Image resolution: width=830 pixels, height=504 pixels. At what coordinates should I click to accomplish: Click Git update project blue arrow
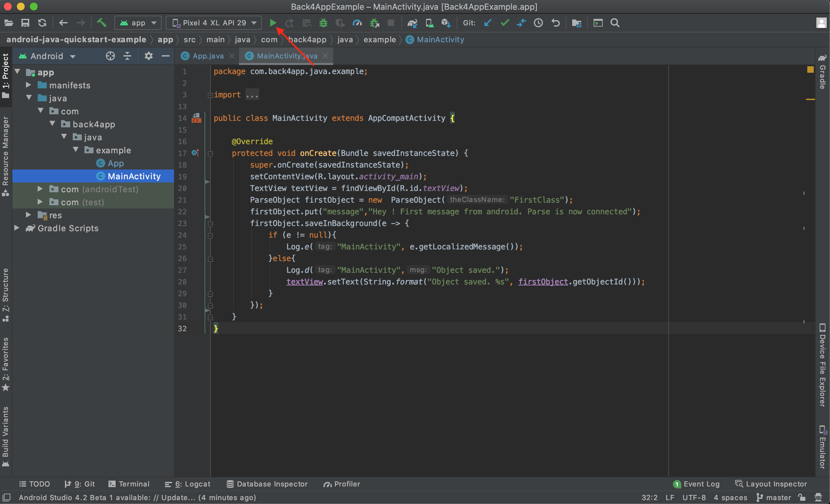(x=487, y=23)
